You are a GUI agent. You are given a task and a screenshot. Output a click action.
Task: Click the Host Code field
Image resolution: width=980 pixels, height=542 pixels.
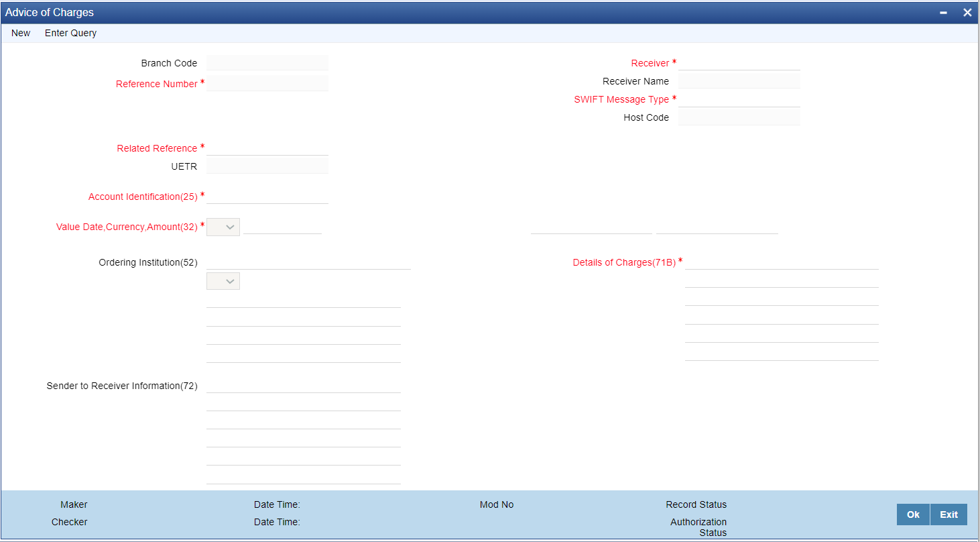point(739,117)
